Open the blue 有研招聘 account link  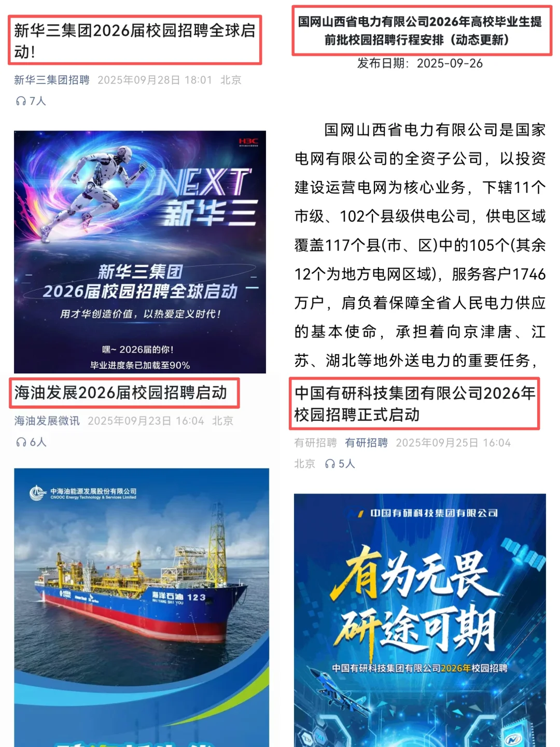(366, 442)
